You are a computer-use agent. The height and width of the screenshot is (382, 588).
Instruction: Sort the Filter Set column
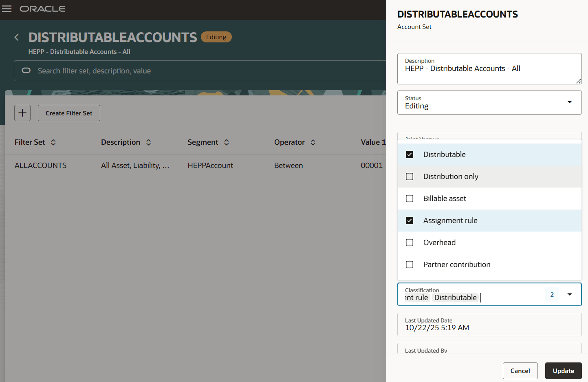[53, 142]
